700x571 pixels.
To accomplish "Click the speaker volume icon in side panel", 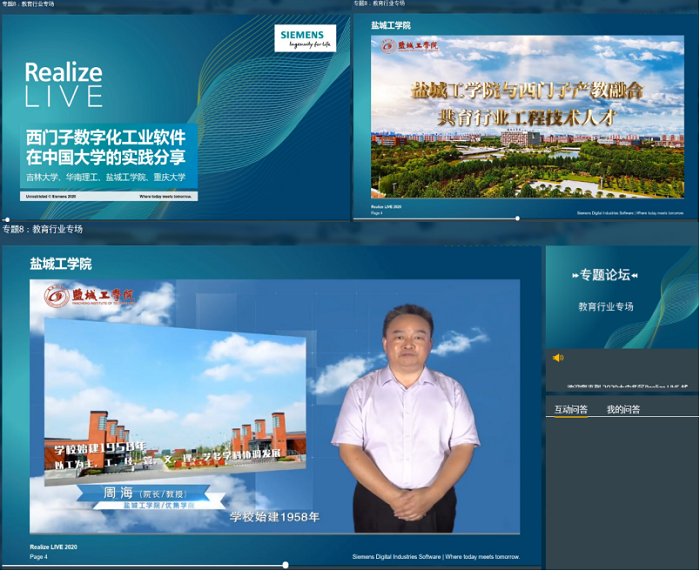I will click(558, 358).
